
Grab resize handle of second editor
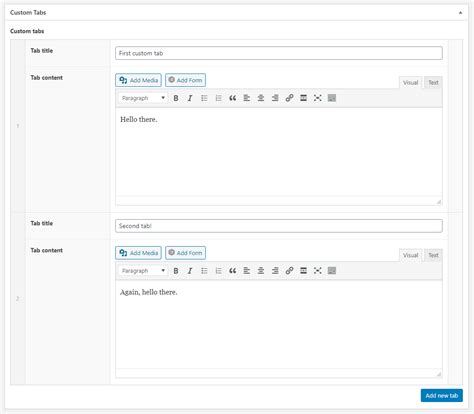pos(439,374)
